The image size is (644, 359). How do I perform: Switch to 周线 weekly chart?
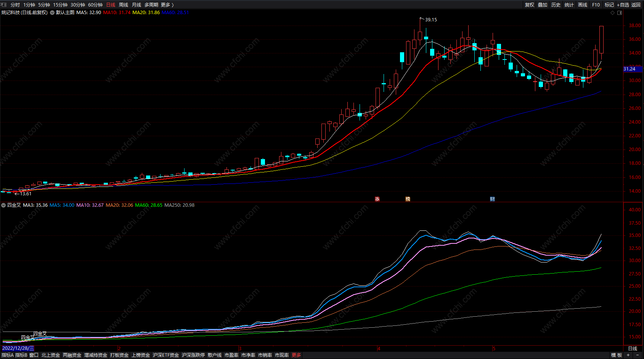124,5
